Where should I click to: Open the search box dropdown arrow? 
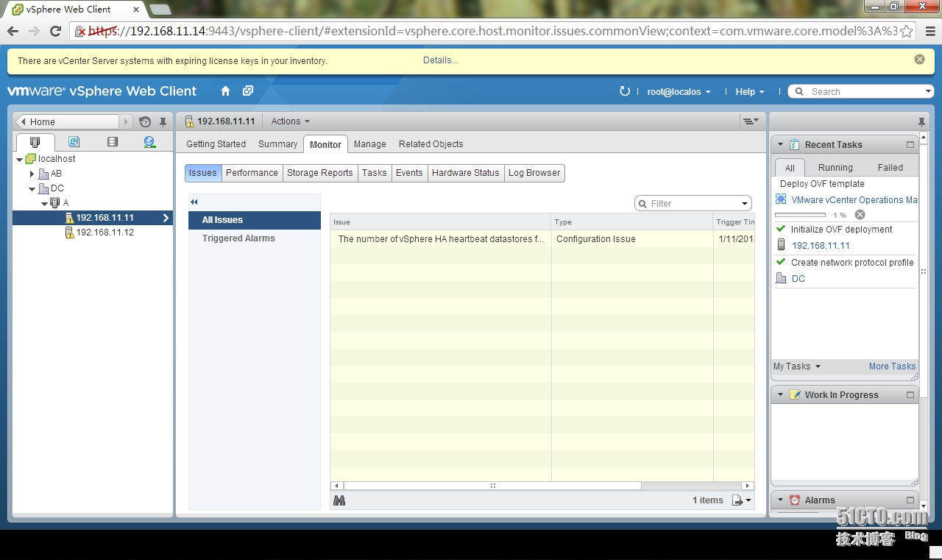point(928,91)
